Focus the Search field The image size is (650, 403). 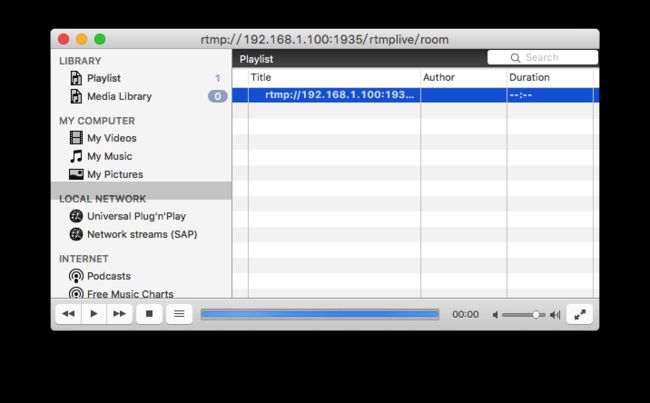(x=543, y=58)
